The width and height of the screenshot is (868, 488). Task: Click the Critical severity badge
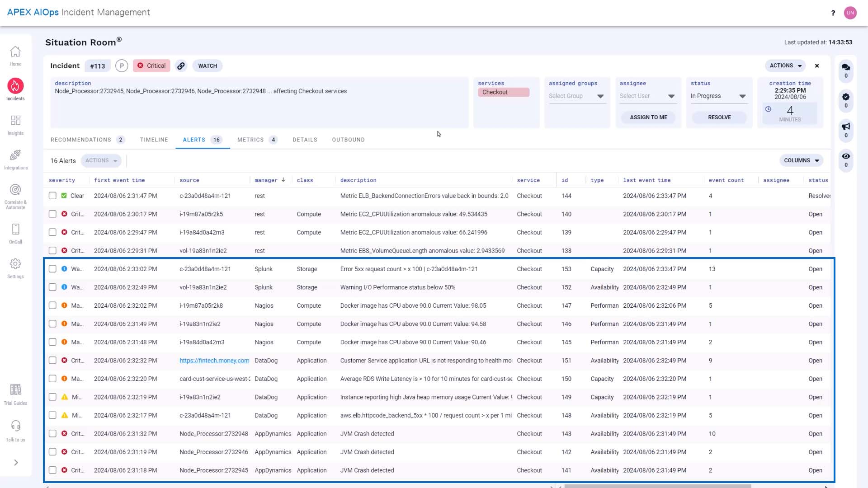point(151,66)
